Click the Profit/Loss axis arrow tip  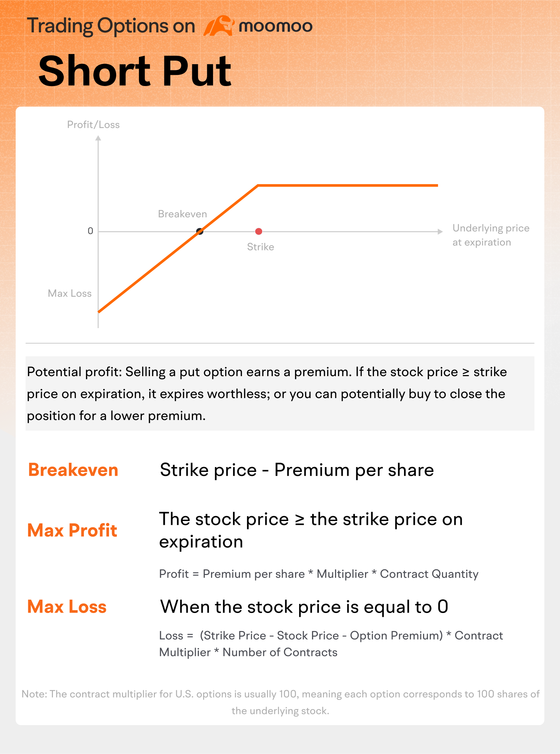pyautogui.click(x=98, y=138)
